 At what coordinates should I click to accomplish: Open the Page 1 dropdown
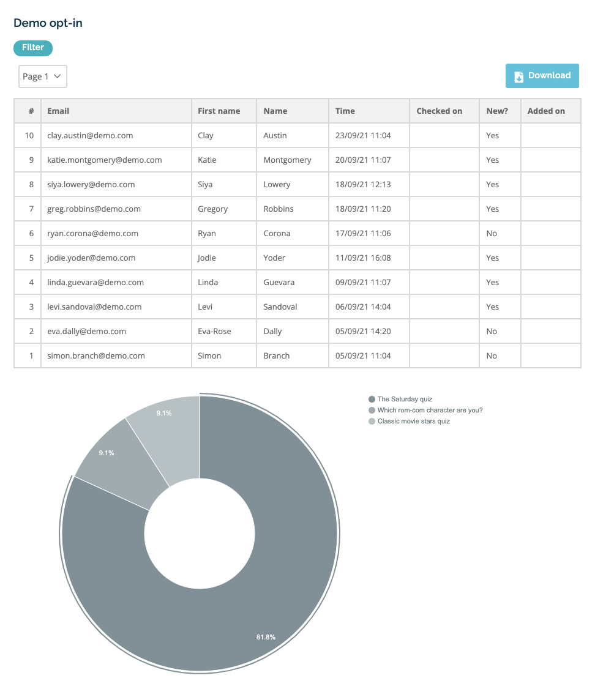[43, 76]
